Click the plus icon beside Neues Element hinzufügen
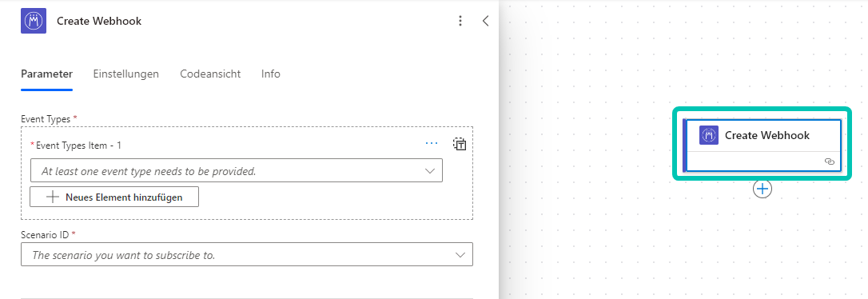This screenshot has height=299, width=868. tap(53, 197)
